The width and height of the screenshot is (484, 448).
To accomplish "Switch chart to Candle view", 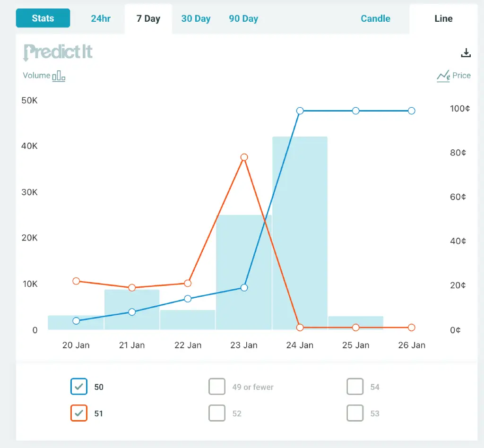I will coord(375,18).
